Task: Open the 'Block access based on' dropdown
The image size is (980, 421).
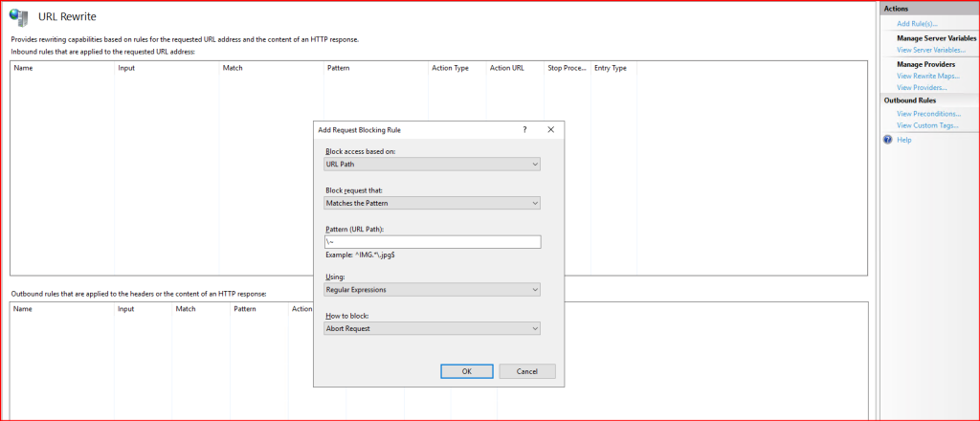Action: point(433,164)
